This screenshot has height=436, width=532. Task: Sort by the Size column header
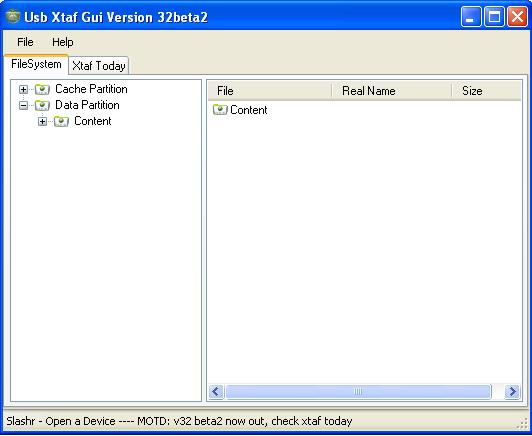click(x=487, y=91)
